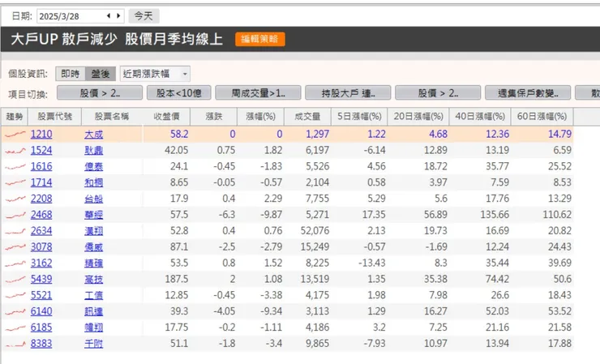Image resolution: width=600 pixels, height=364 pixels.
Task: Open trend chart icon for stock 8383
Action: point(15,344)
